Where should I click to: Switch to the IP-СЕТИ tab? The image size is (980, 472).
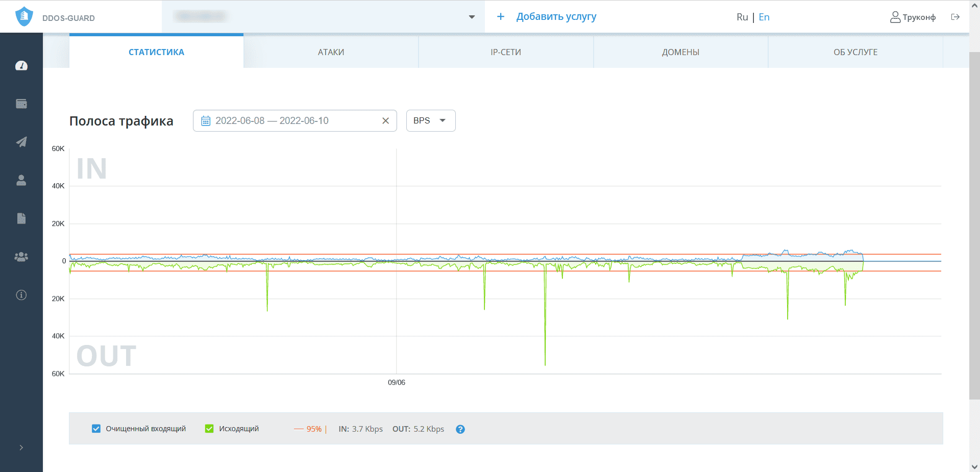click(506, 52)
